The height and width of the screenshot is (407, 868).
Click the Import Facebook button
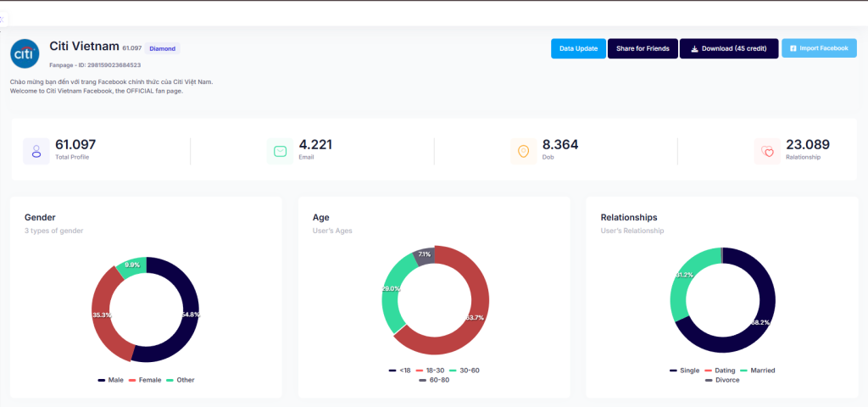pyautogui.click(x=820, y=48)
